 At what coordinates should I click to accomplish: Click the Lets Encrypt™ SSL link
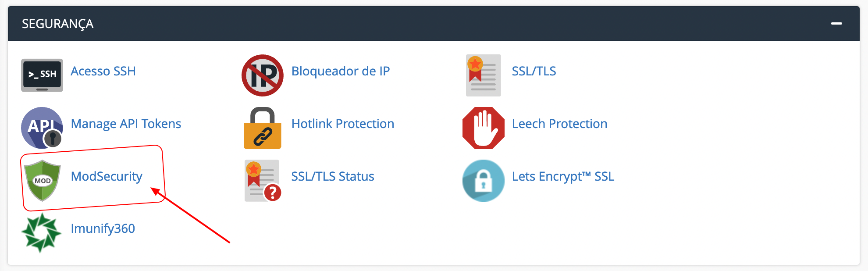pyautogui.click(x=563, y=177)
